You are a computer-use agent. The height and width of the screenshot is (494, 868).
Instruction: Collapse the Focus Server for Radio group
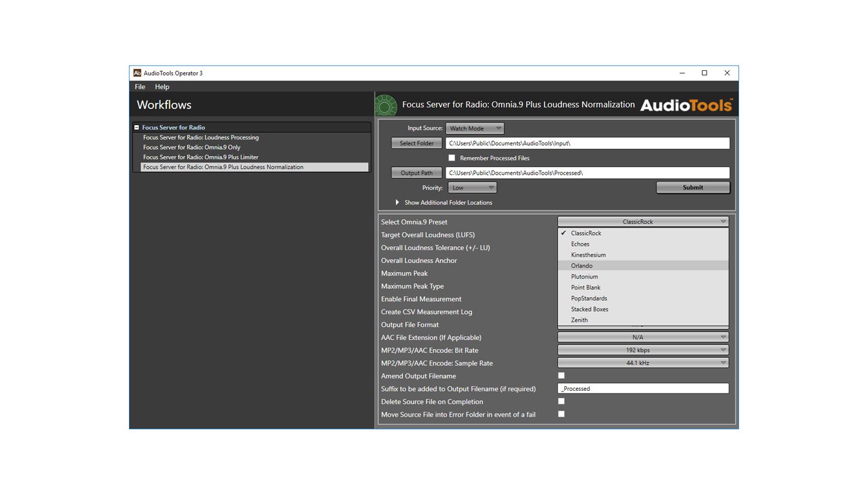point(136,127)
